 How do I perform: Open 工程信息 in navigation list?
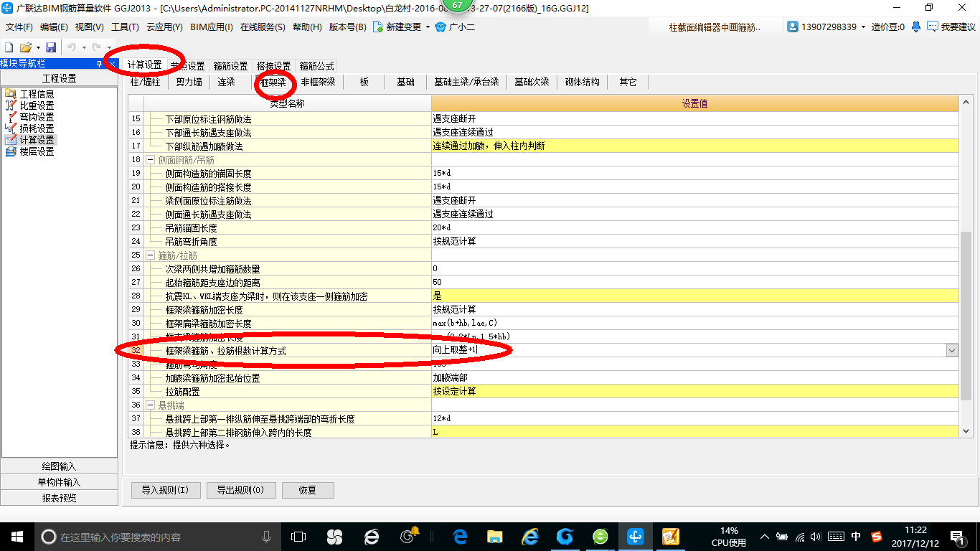click(36, 94)
